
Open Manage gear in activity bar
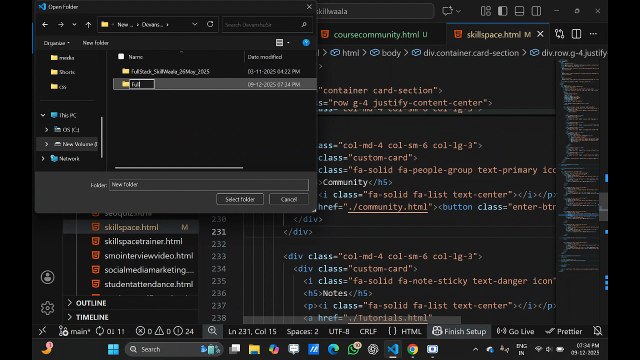coord(47,308)
